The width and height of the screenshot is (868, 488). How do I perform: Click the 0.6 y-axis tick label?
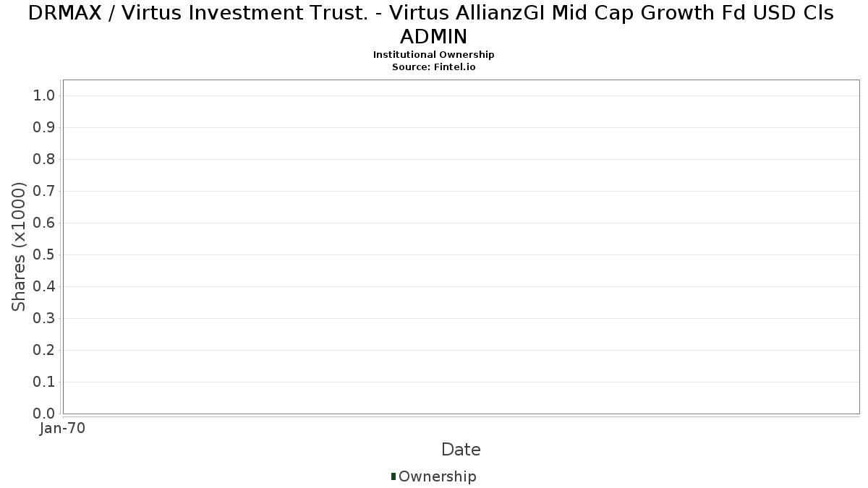(x=44, y=223)
